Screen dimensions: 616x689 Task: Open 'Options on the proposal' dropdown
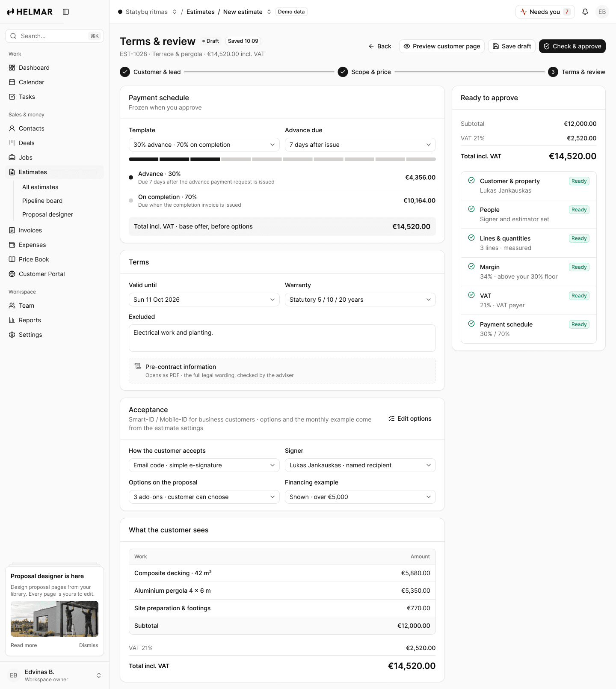204,497
